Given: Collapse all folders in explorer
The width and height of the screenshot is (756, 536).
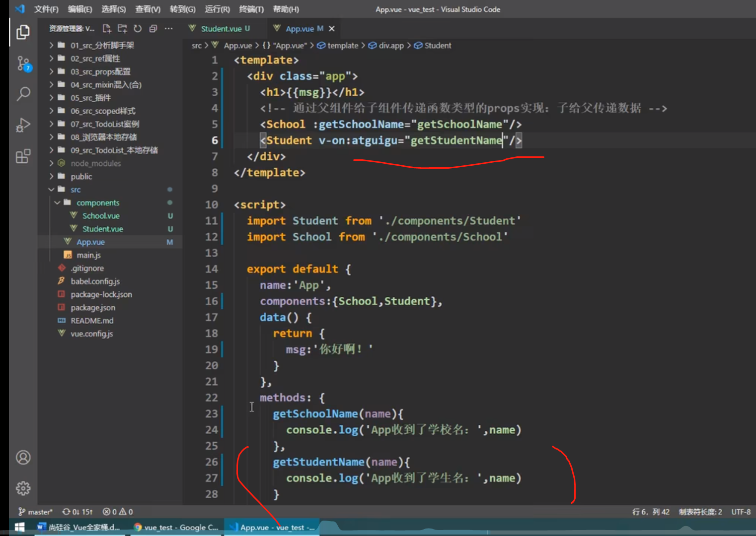Looking at the screenshot, I should (x=153, y=29).
